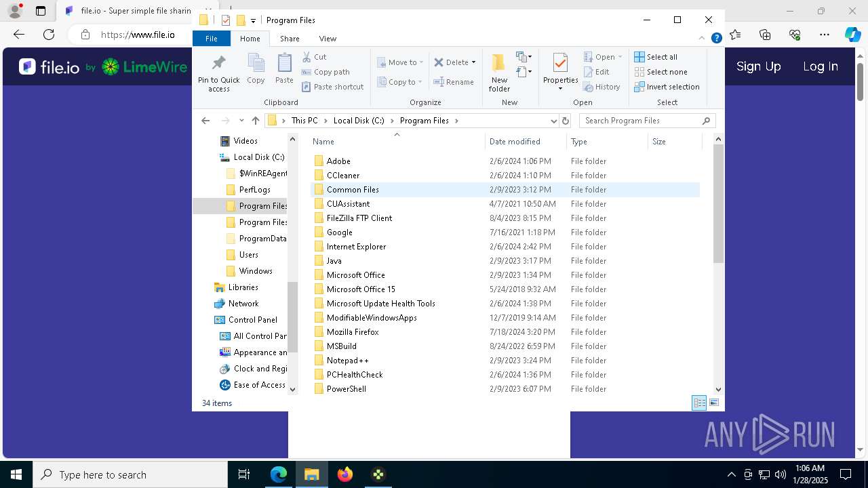The height and width of the screenshot is (488, 868).
Task: Expand address bar history dropdown
Action: 554,121
